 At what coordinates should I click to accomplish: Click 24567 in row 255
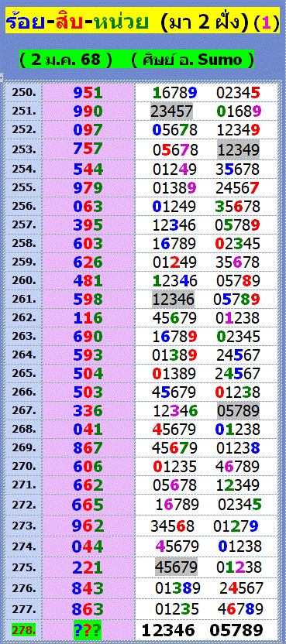[238, 188]
